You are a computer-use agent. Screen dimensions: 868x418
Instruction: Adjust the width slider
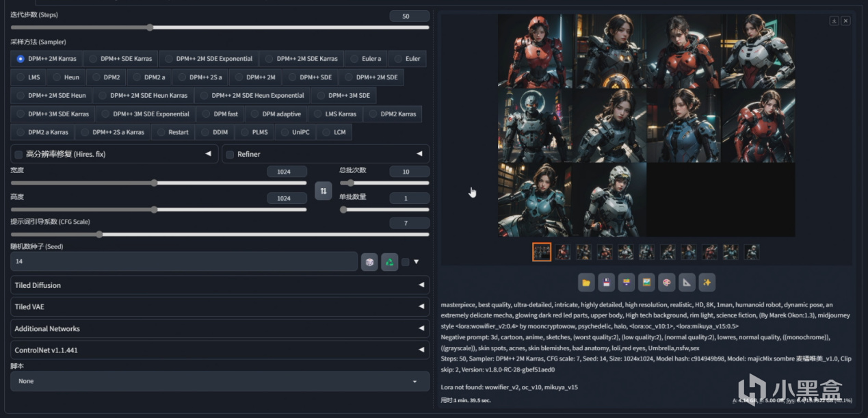pos(159,183)
